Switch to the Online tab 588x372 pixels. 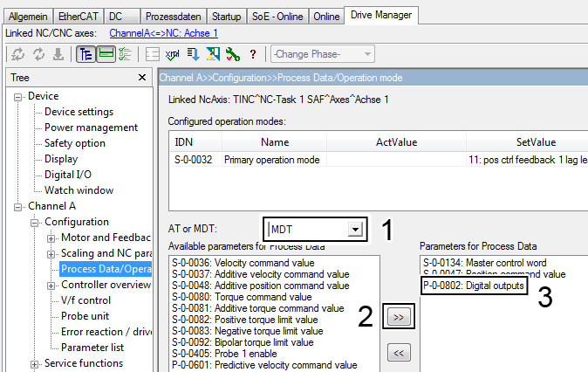tap(326, 17)
